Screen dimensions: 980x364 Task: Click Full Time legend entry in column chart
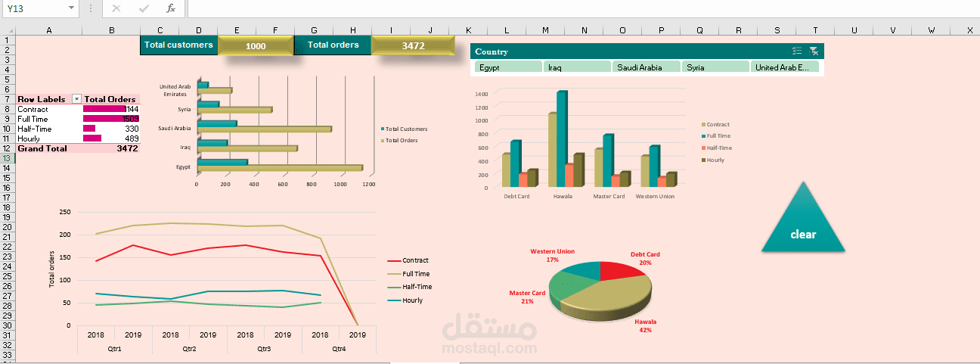(716, 136)
